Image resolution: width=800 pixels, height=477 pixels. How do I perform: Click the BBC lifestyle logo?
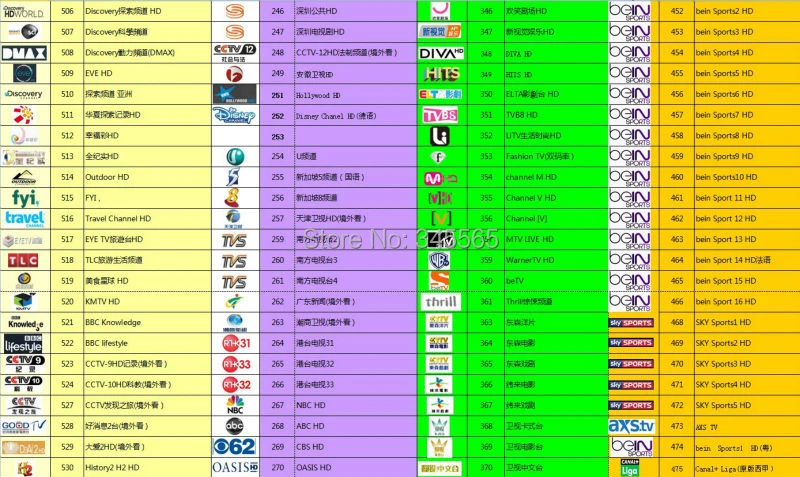click(x=23, y=343)
